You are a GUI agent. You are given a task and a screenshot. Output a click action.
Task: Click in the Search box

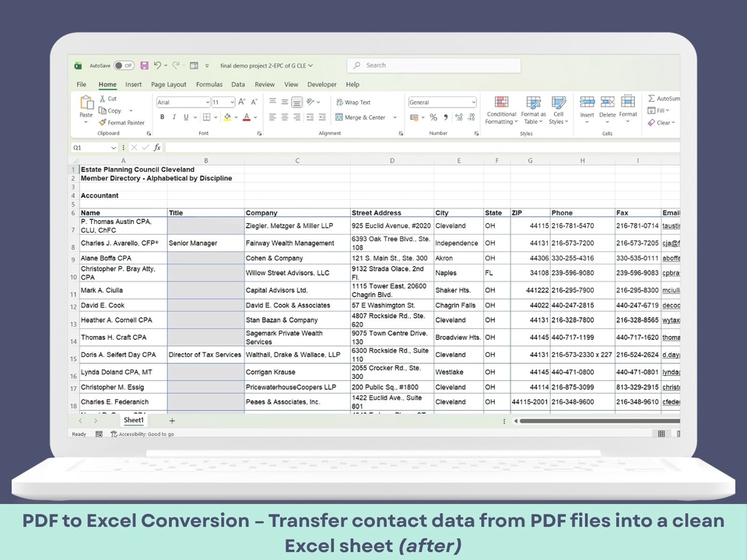(x=405, y=66)
